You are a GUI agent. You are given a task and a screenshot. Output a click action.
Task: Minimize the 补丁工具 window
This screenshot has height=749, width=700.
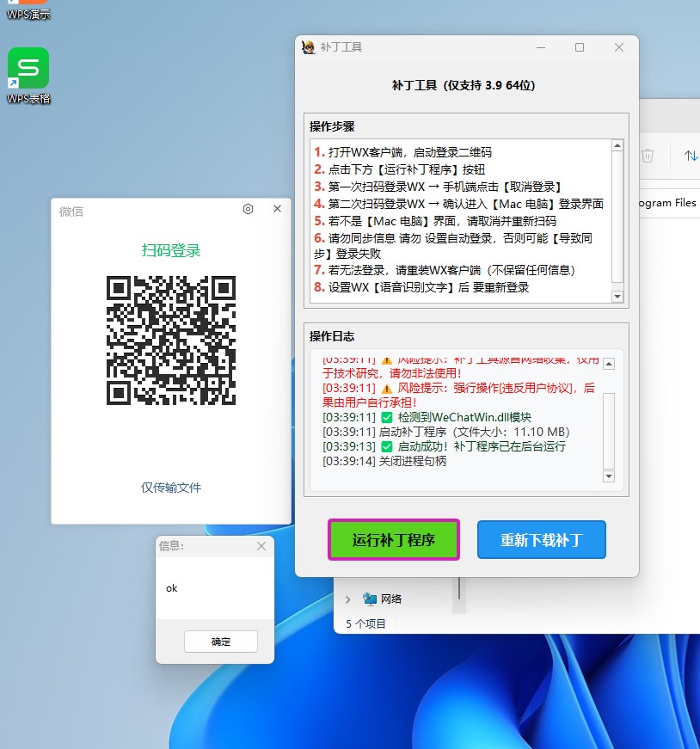pos(541,47)
